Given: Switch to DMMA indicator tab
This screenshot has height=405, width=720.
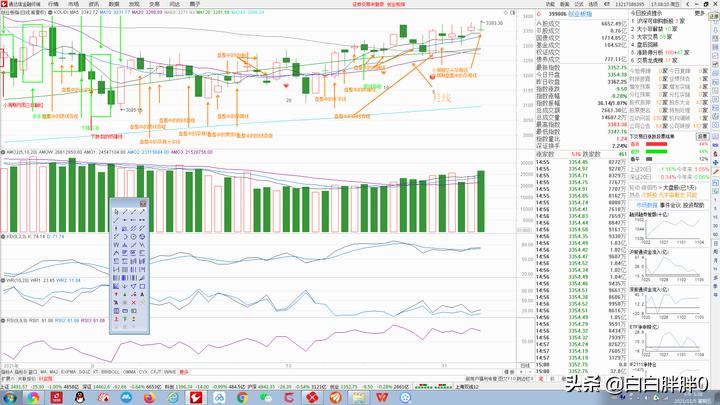Looking at the screenshot, I should pyautogui.click(x=129, y=372).
